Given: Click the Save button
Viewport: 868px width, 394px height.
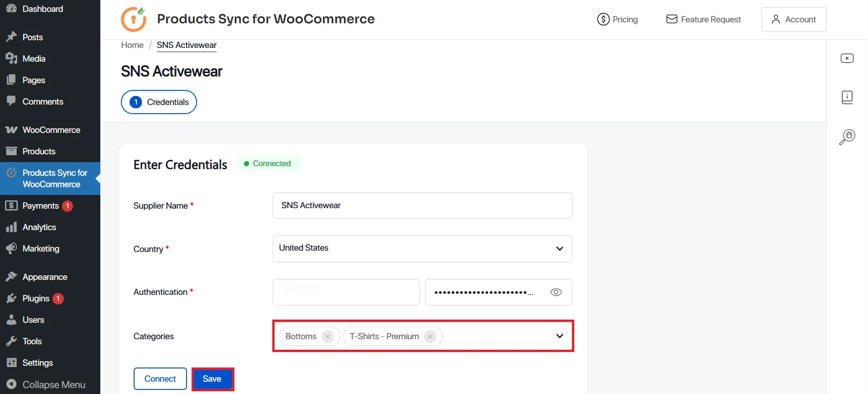Looking at the screenshot, I should tap(212, 379).
